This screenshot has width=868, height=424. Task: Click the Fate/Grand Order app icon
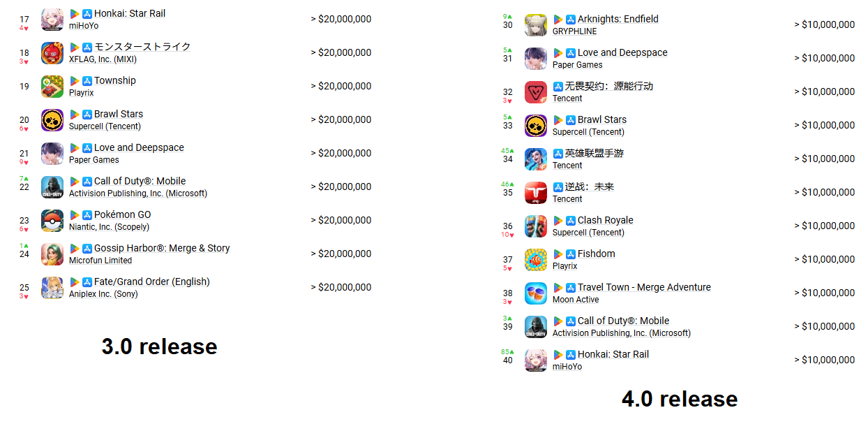coord(52,288)
